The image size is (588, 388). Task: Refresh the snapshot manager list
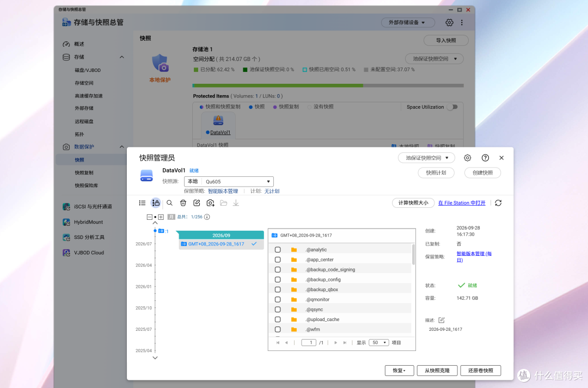coord(498,203)
